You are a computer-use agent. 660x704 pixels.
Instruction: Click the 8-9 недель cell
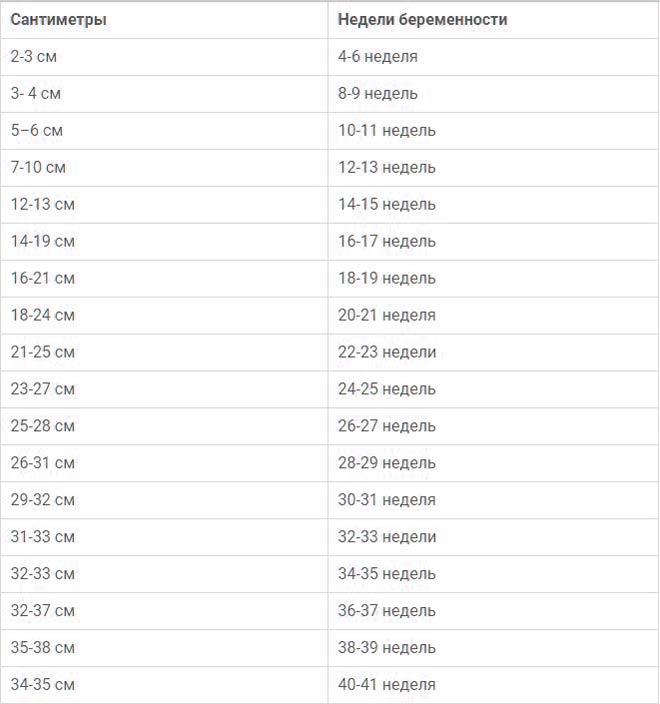coord(493,94)
